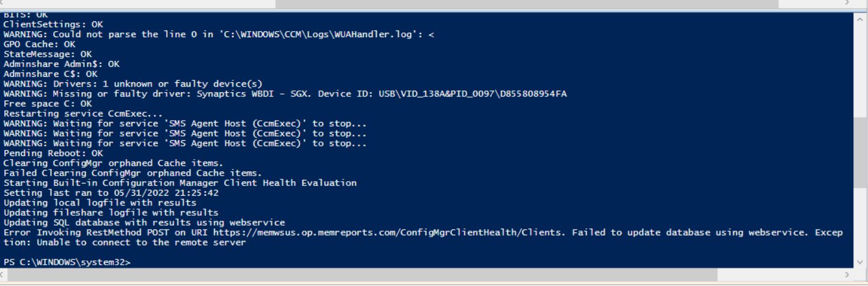Click the top horizontal scrollbar's right arrow
This screenshot has width=868, height=286.
pos(847,3)
